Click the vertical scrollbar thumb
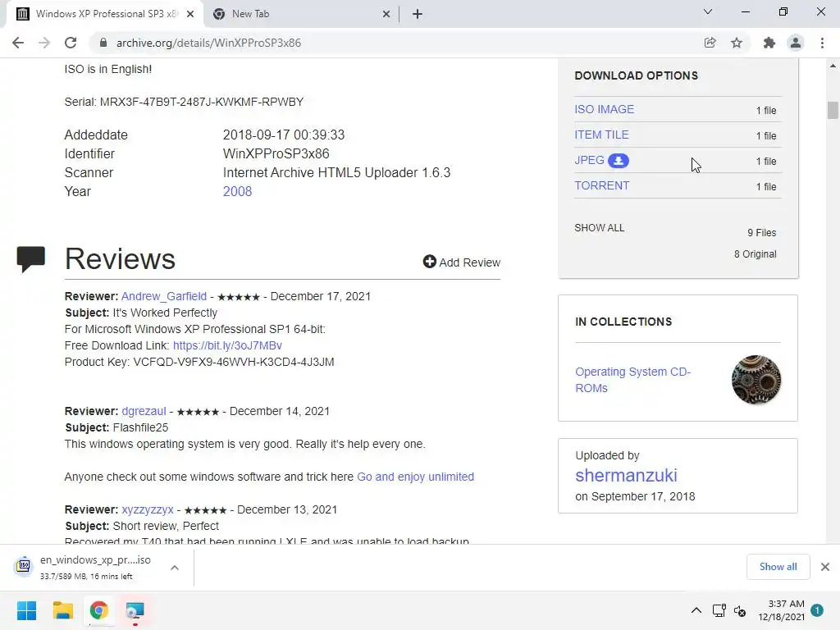 [x=833, y=110]
